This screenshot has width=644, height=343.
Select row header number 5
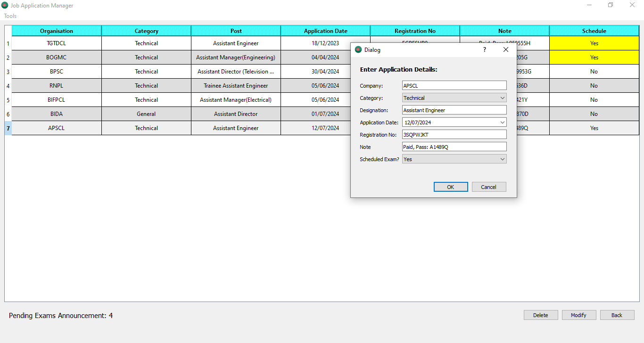[x=8, y=100]
